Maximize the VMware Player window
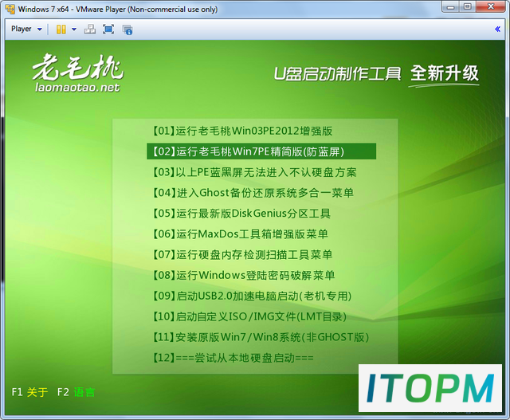Viewport: 510px width, 420px height. [x=468, y=6]
